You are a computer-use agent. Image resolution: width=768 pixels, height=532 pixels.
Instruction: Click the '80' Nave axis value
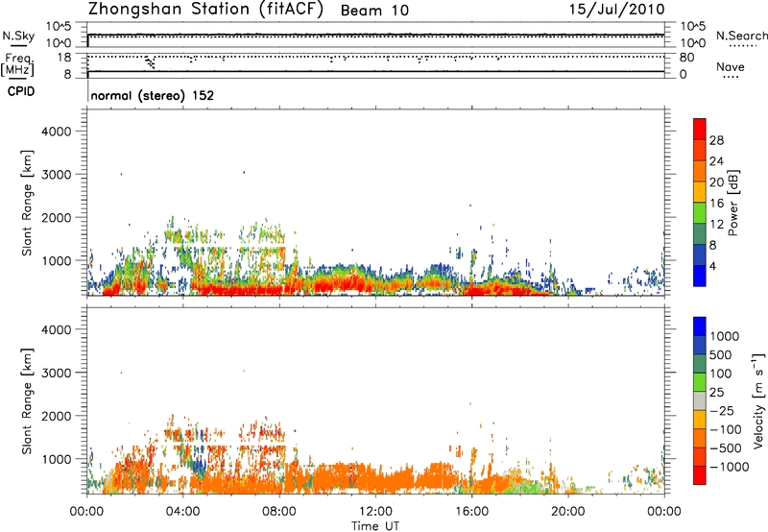pos(686,58)
